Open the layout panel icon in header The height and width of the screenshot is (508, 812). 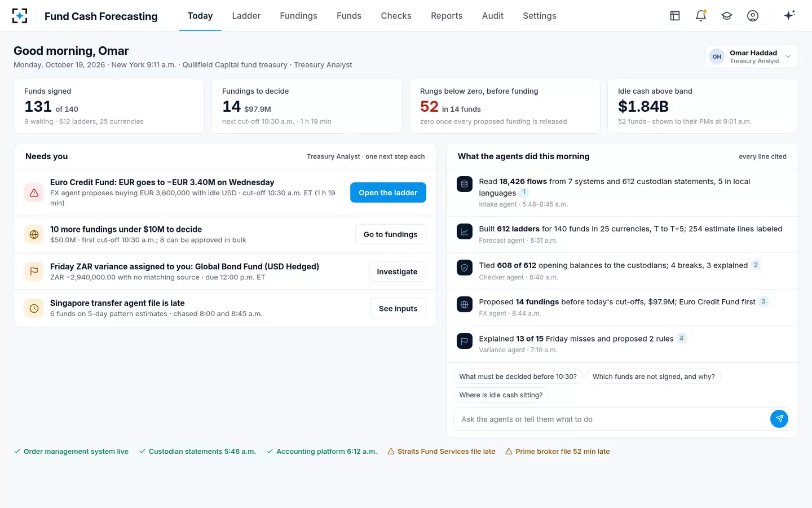tap(675, 16)
